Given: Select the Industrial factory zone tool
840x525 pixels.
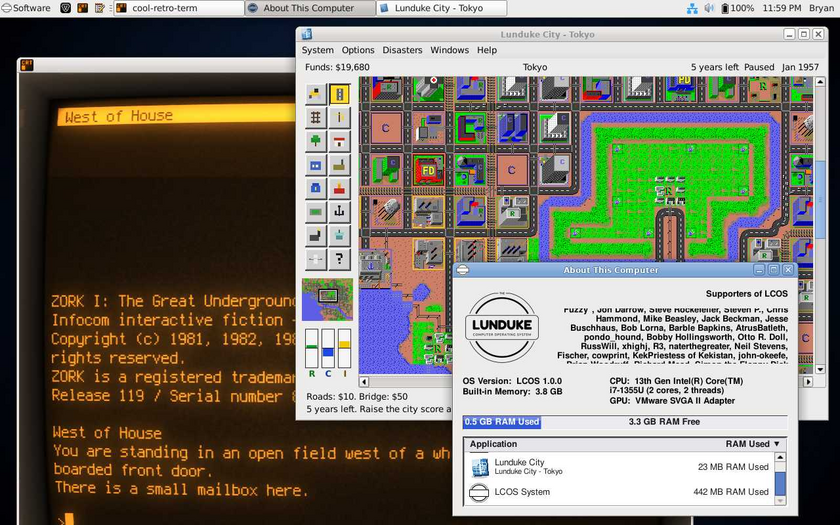Looking at the screenshot, I should (x=339, y=164).
